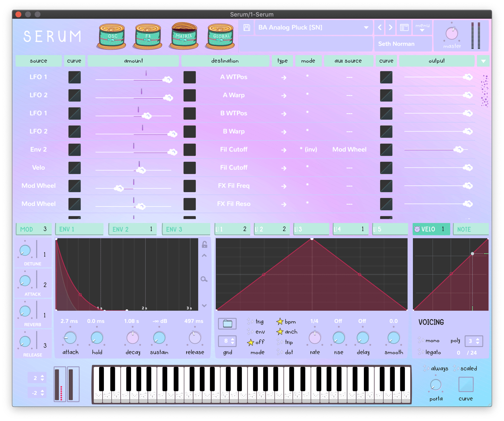504x421 pixels.
Task: Toggle the envelope lock icon
Action: 205,244
